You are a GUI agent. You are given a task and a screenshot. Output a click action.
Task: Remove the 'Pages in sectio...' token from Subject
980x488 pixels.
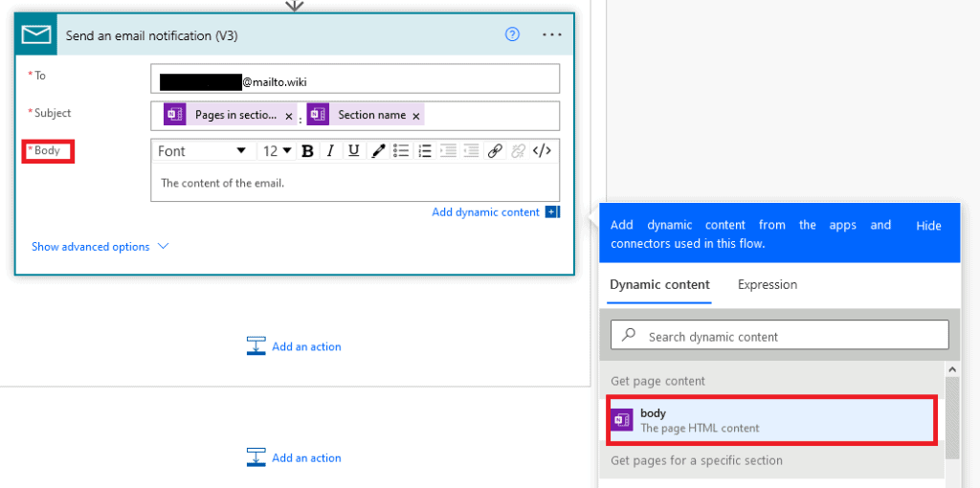click(x=289, y=116)
